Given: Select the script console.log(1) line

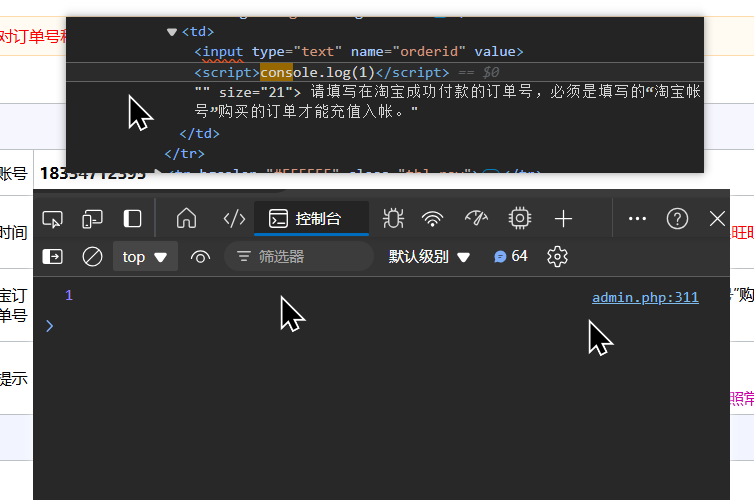Looking at the screenshot, I should (321, 73).
